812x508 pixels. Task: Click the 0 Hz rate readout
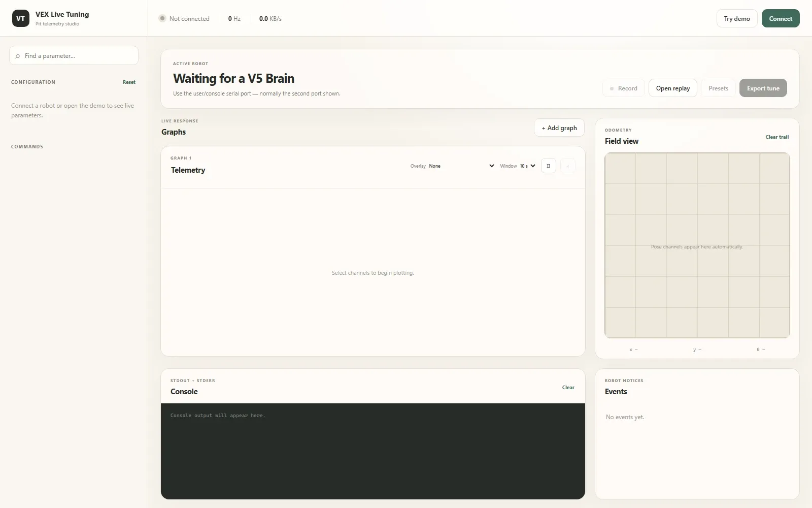coord(234,18)
